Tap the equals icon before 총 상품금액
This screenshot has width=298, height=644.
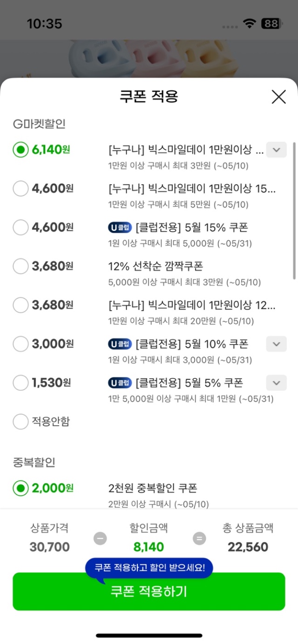[199, 539]
